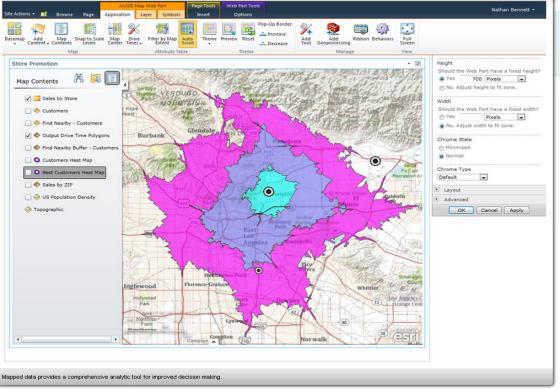This screenshot has width=560, height=389.
Task: Enable the Find Nearby - Customers layer
Action: pos(28,123)
